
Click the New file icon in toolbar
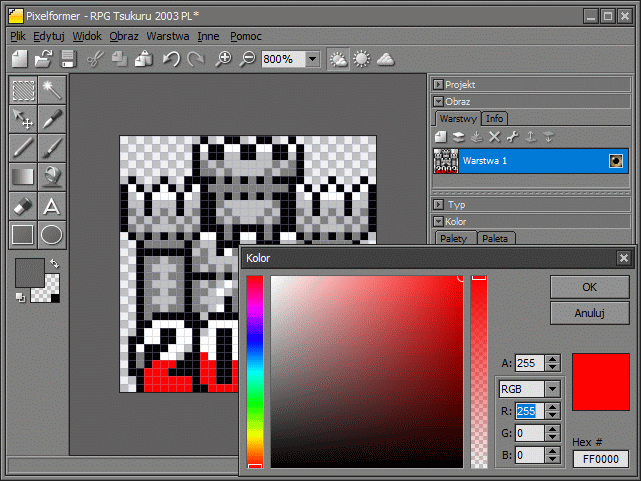(x=19, y=59)
